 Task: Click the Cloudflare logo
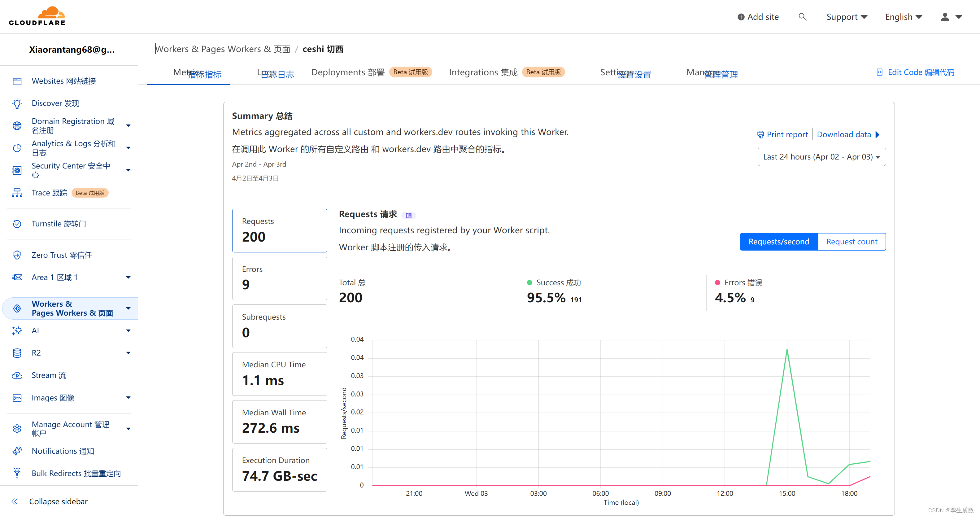pyautogui.click(x=37, y=16)
